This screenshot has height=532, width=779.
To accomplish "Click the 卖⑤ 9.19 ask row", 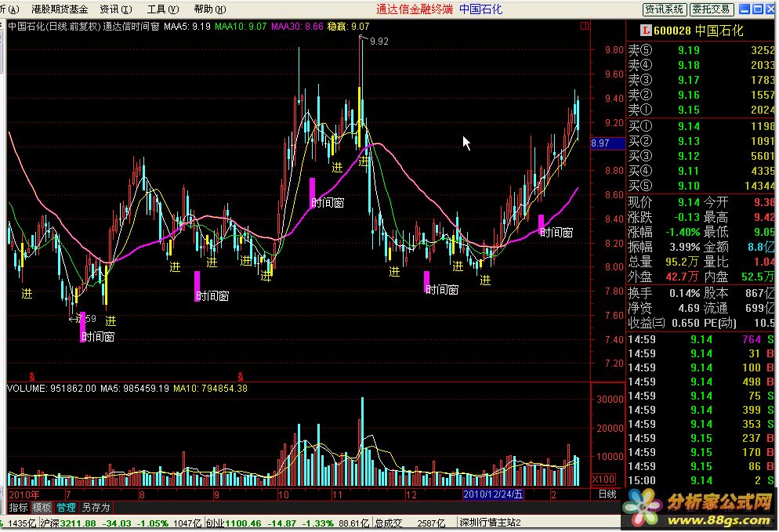I will (x=701, y=50).
